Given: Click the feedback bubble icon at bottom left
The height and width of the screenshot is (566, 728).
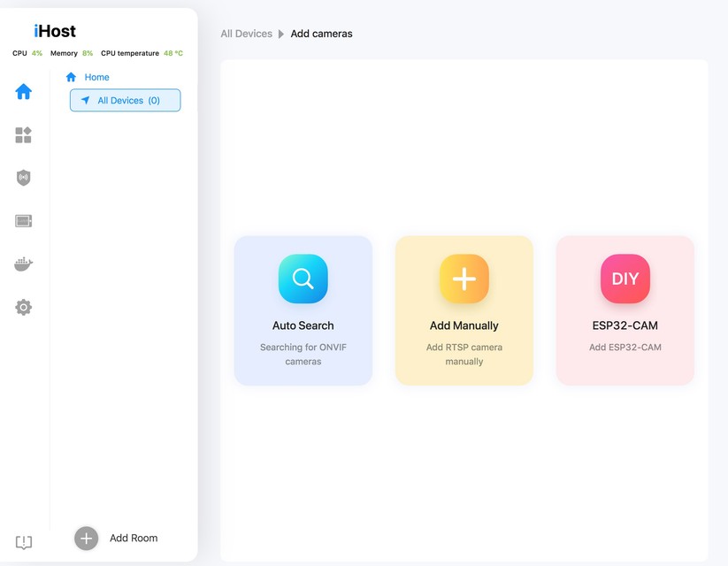Looking at the screenshot, I should coord(23,542).
